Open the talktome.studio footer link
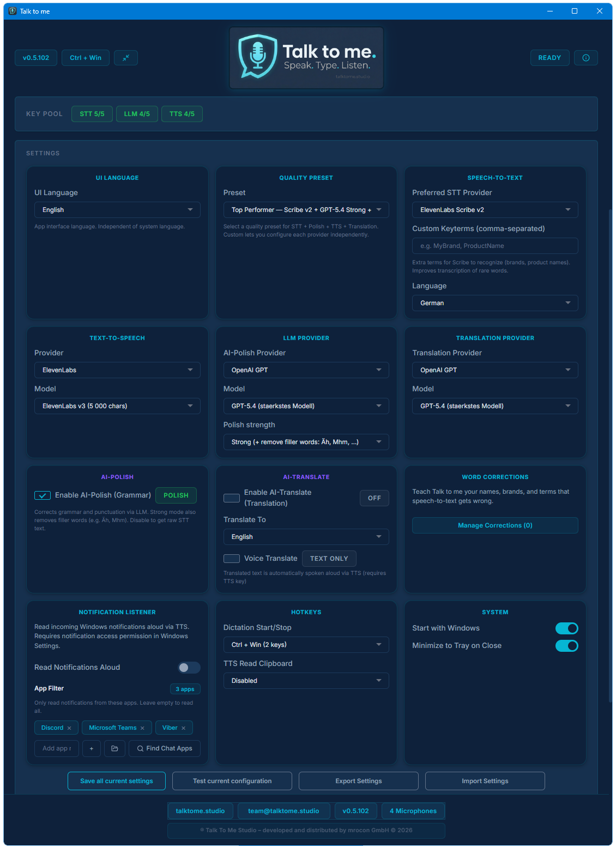This screenshot has height=848, width=616. pos(200,811)
